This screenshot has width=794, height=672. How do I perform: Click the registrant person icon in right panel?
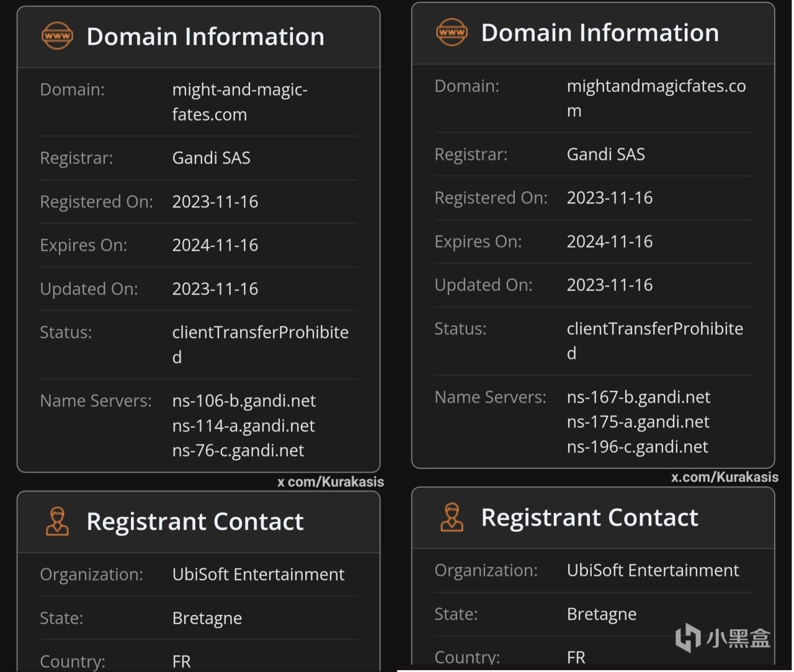coord(452,517)
